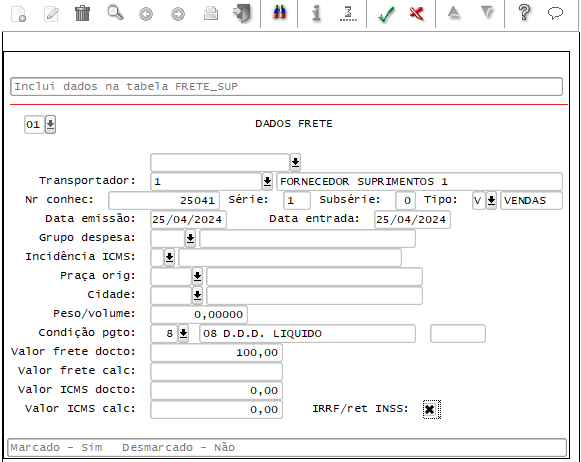Click the VENDAS type description field
Image resolution: width=581 pixels, height=462 pixels.
531,200
